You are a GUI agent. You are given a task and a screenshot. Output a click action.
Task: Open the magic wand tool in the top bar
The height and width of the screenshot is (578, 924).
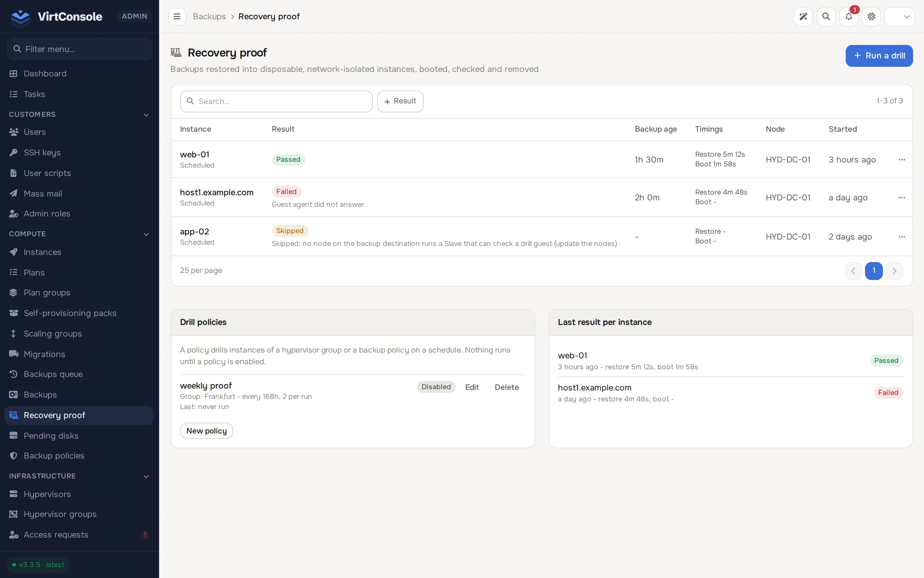[x=803, y=16]
